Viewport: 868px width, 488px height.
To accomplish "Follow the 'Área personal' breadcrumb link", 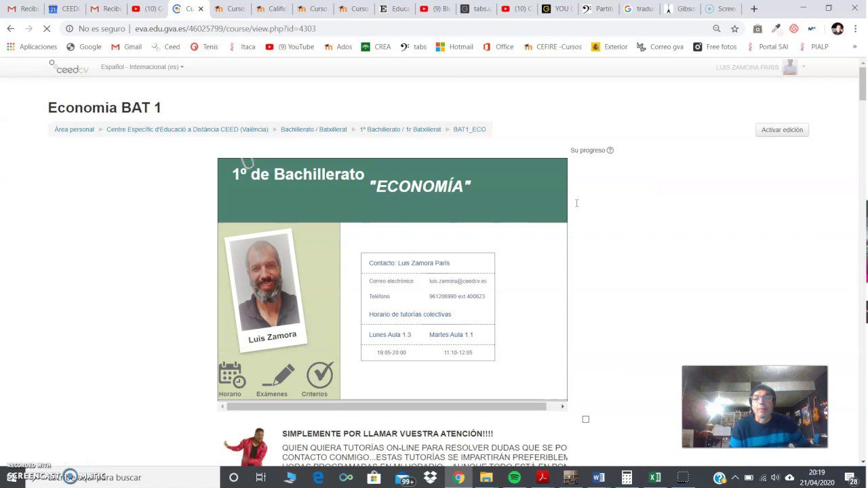I will coord(73,129).
